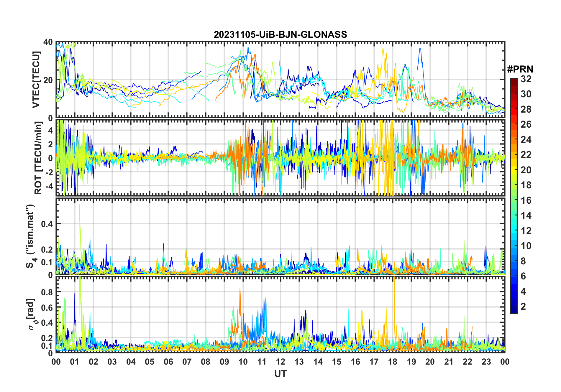Click inside the VTEC plot panel
Viewport: 561px width, 392px height.
pos(280,80)
